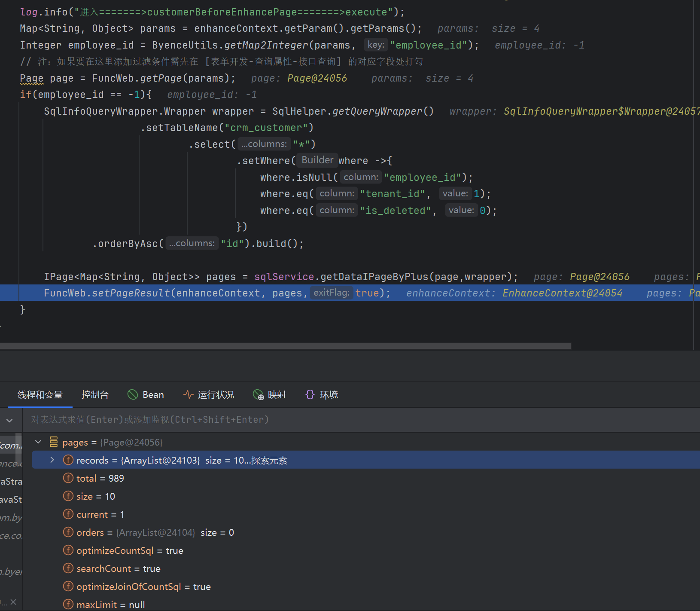Click the 映射 globe icon
This screenshot has width=700, height=611.
[258, 394]
